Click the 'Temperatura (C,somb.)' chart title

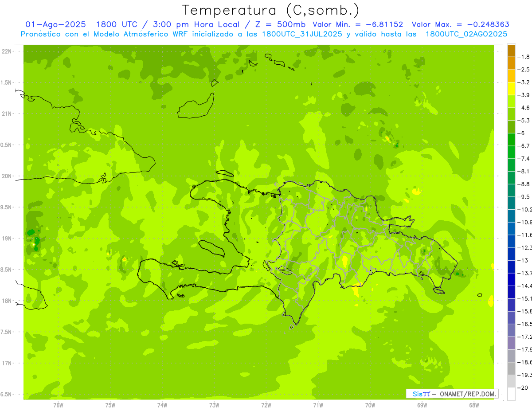pyautogui.click(x=271, y=10)
